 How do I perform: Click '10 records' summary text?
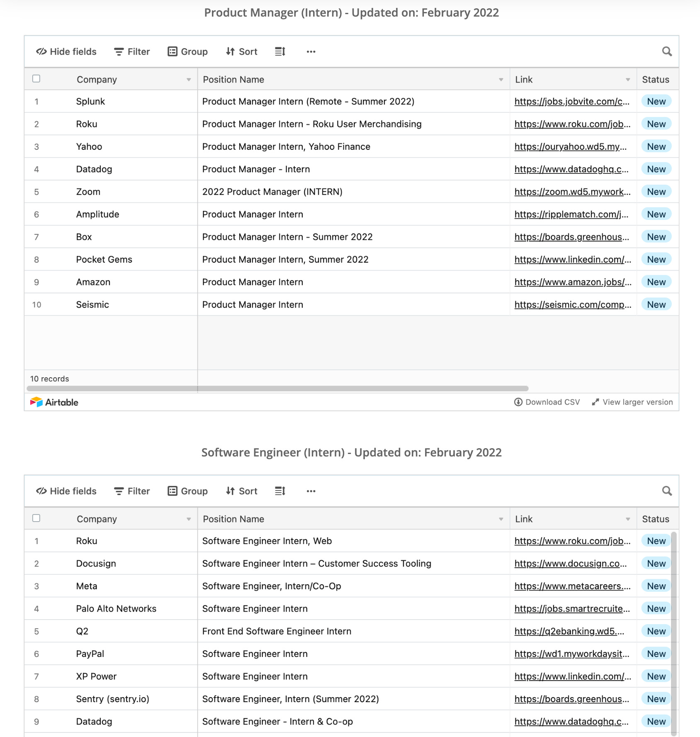coord(50,379)
